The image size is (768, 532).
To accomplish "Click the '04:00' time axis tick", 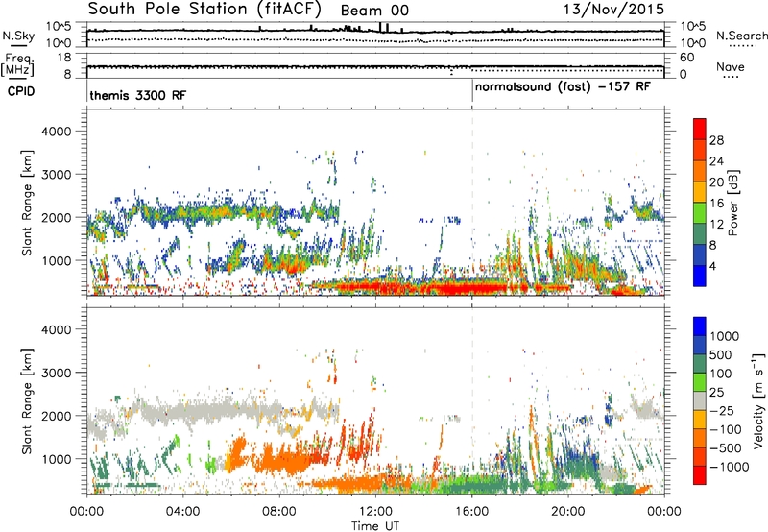I will [x=182, y=512].
